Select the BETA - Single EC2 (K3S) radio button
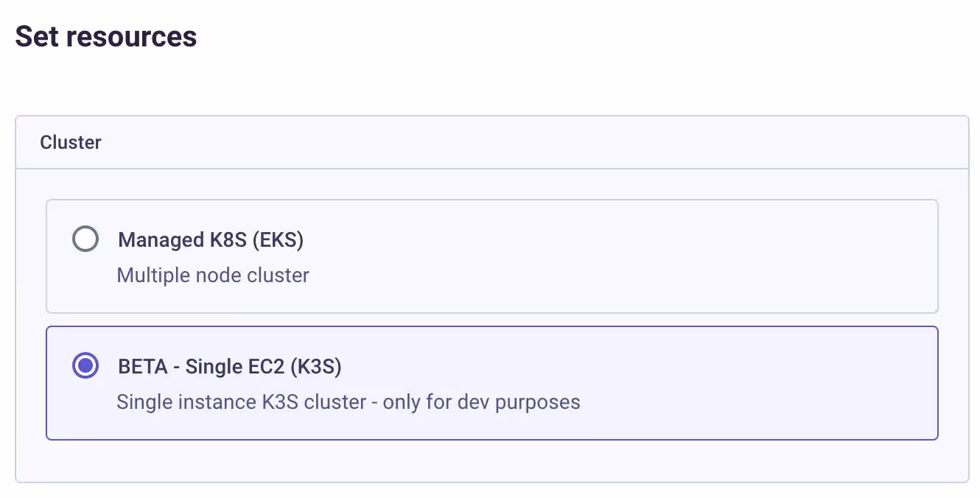The height and width of the screenshot is (498, 980). point(85,365)
